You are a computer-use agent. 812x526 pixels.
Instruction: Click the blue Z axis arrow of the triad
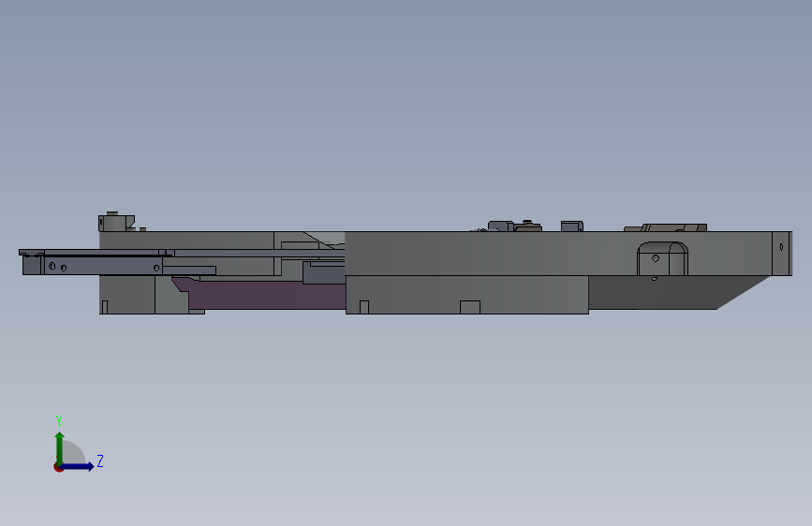point(78,466)
